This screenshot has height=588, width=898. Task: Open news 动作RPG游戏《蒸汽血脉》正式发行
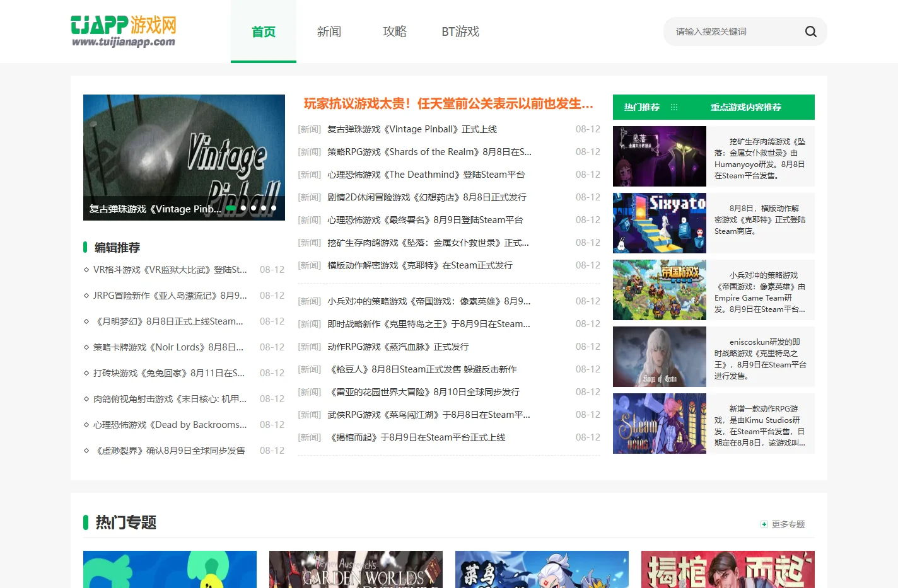pos(398,347)
